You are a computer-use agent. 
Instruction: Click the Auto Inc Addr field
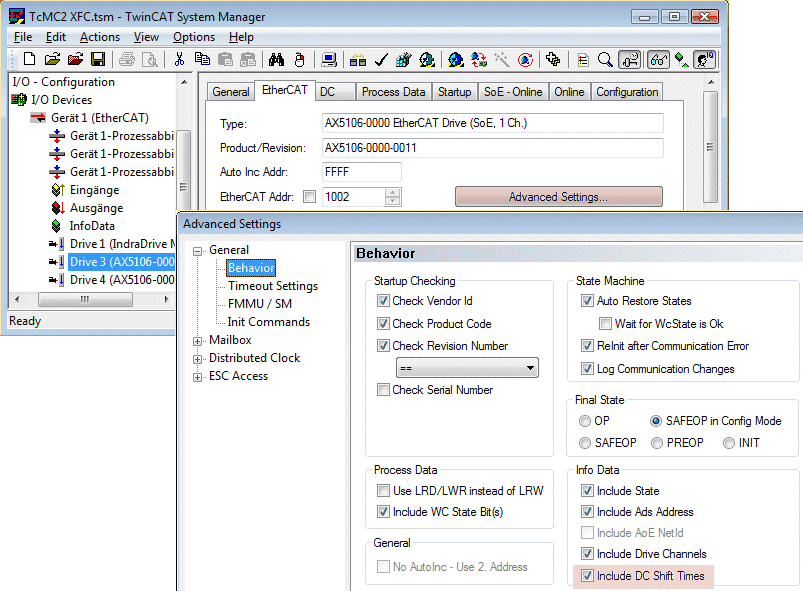pos(362,172)
